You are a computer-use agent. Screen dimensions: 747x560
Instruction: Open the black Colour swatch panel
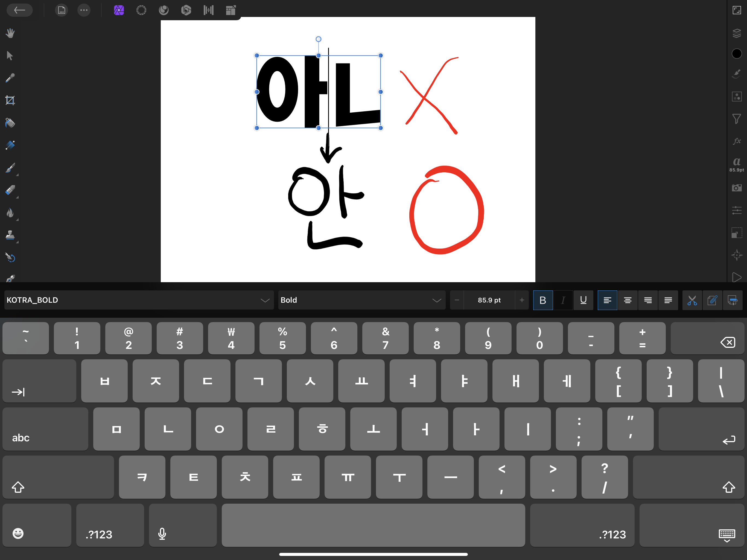click(x=737, y=53)
